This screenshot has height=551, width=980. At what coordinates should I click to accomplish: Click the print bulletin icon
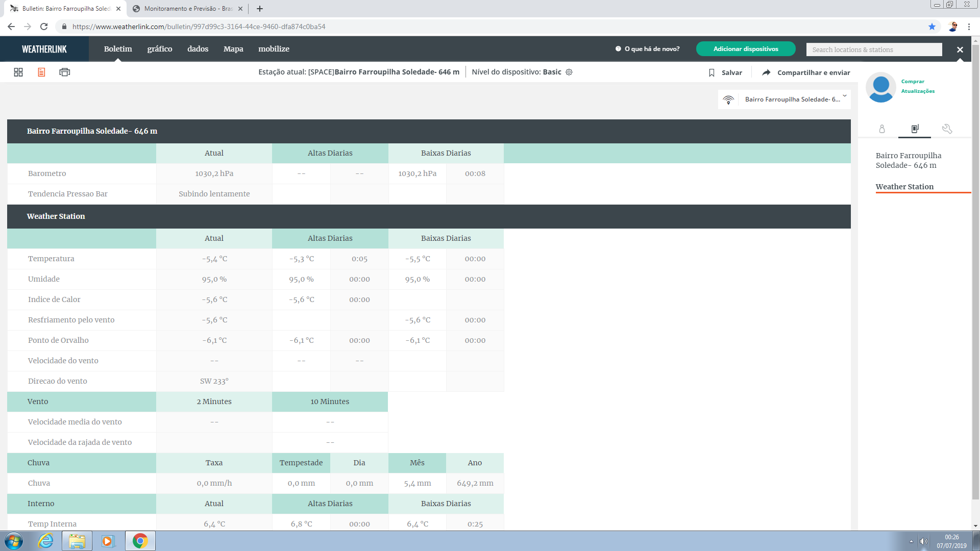click(x=64, y=72)
